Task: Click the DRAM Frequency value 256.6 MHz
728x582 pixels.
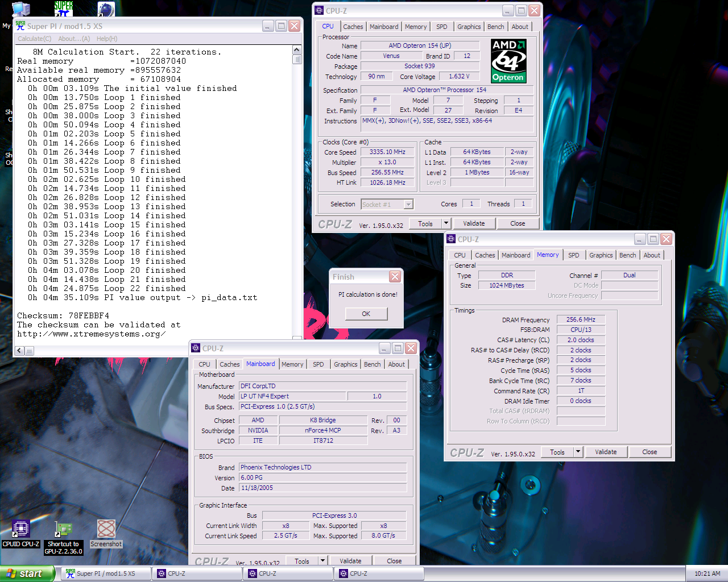Action: (581, 320)
